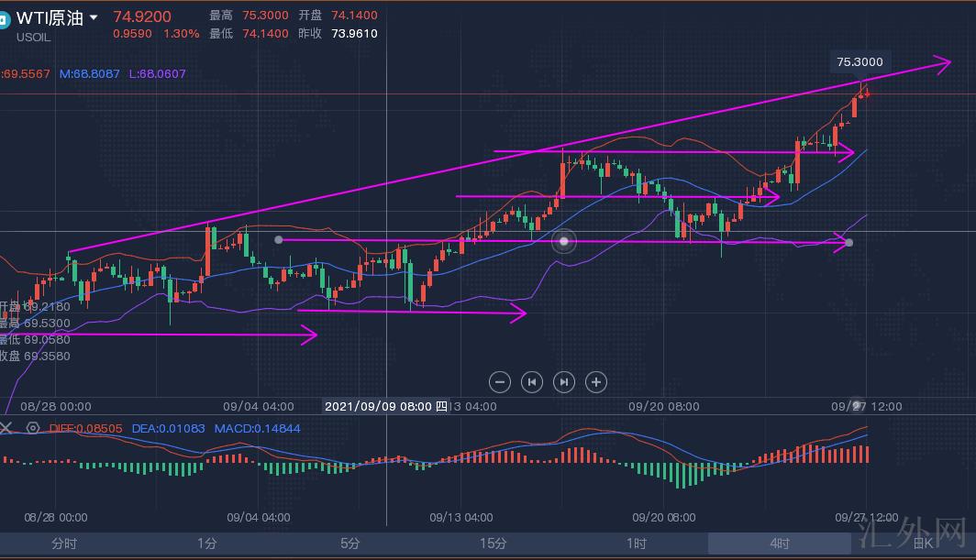Select the 1分 timeframe tab
The height and width of the screenshot is (560, 976).
click(x=207, y=544)
